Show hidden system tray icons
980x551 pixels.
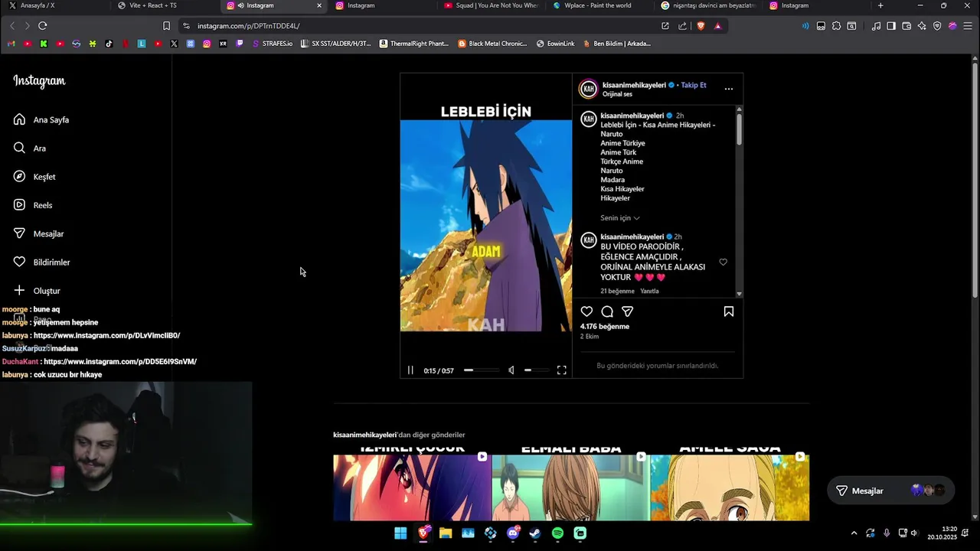(854, 533)
